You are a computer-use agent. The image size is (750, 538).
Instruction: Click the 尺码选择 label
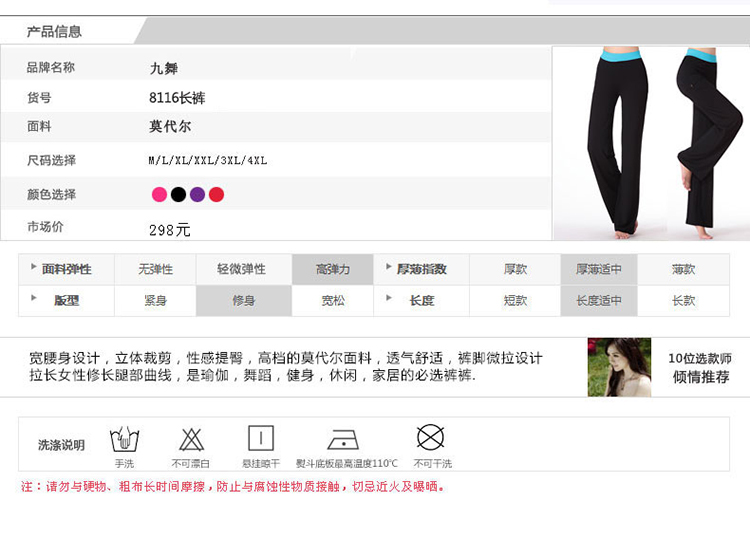pyautogui.click(x=51, y=160)
